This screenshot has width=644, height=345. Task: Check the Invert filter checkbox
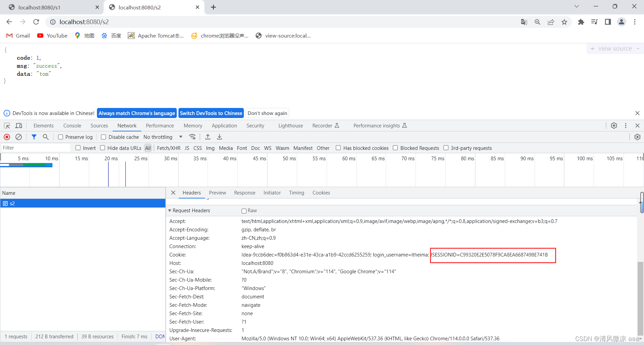tap(78, 148)
